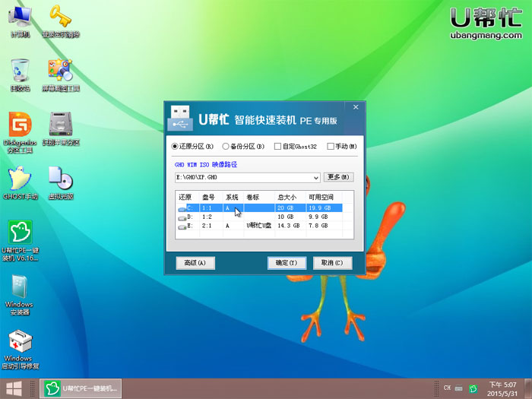Select the 备份分区(B) radio button
This screenshot has height=399, width=532.
pos(226,147)
